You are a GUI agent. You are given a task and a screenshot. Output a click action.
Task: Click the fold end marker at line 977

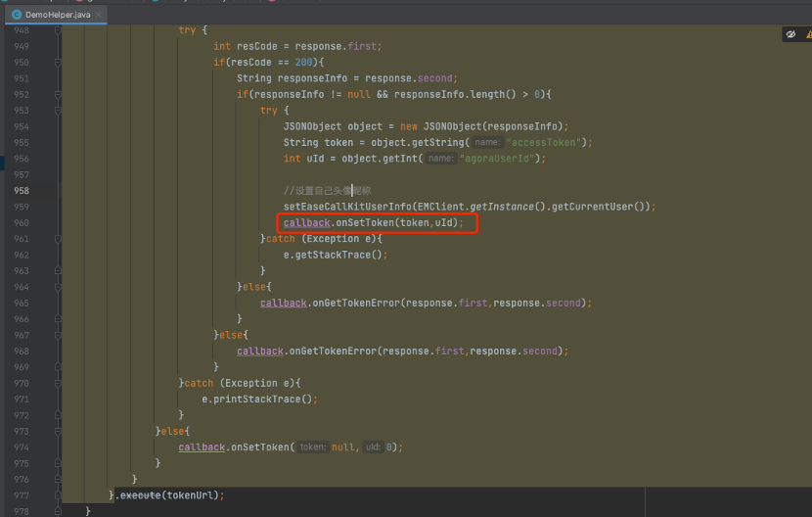pos(58,495)
